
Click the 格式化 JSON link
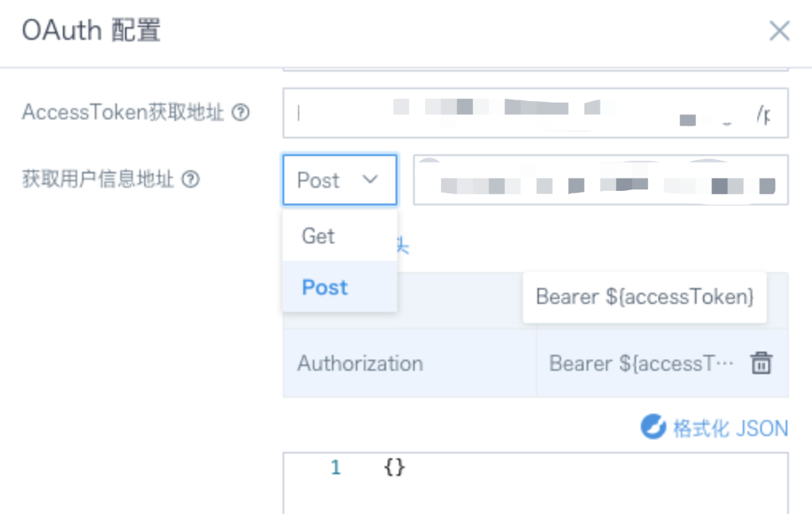click(730, 429)
